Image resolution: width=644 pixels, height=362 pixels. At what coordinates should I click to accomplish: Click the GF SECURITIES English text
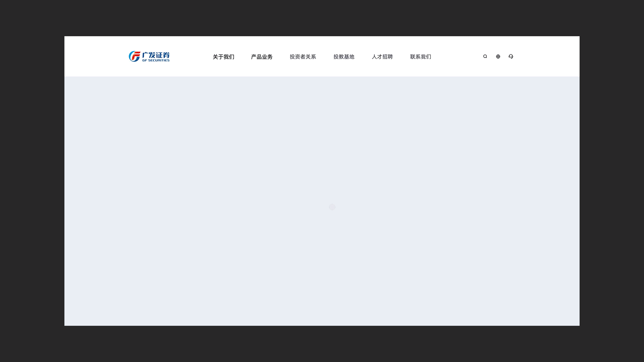point(156,60)
